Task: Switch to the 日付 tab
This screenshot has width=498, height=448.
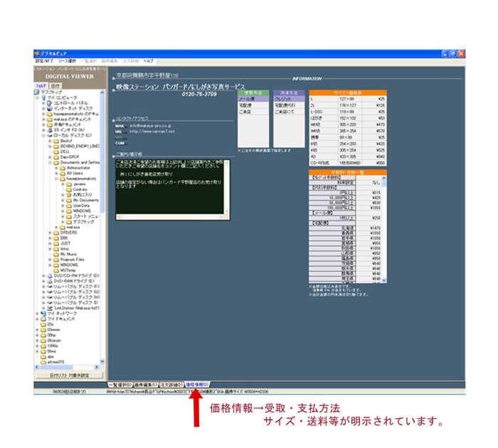Action: (x=55, y=86)
